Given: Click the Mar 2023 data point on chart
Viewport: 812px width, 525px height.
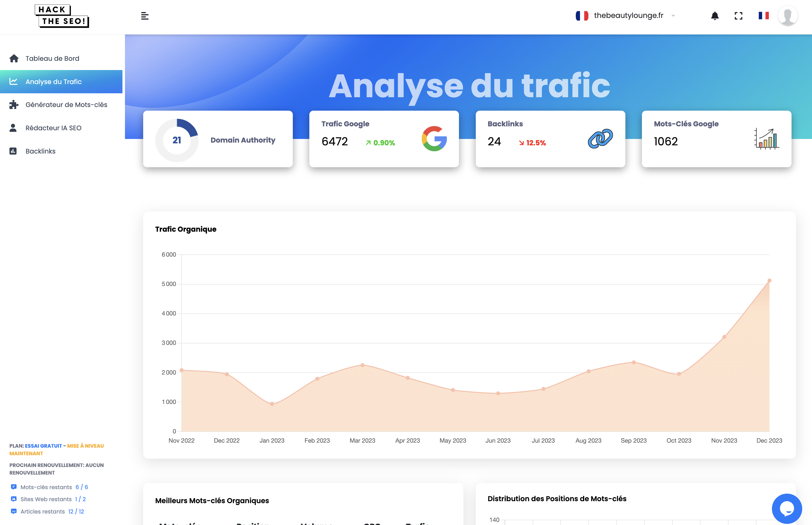Looking at the screenshot, I should point(362,365).
